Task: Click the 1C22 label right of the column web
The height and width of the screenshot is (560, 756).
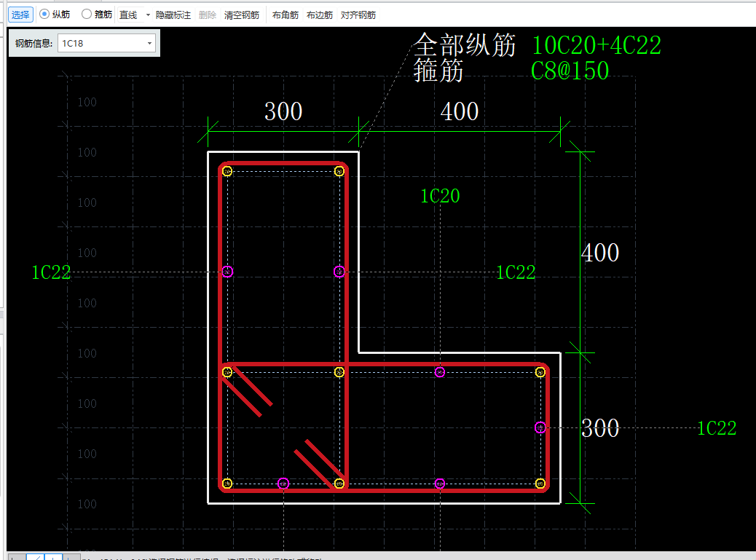Action: tap(516, 272)
